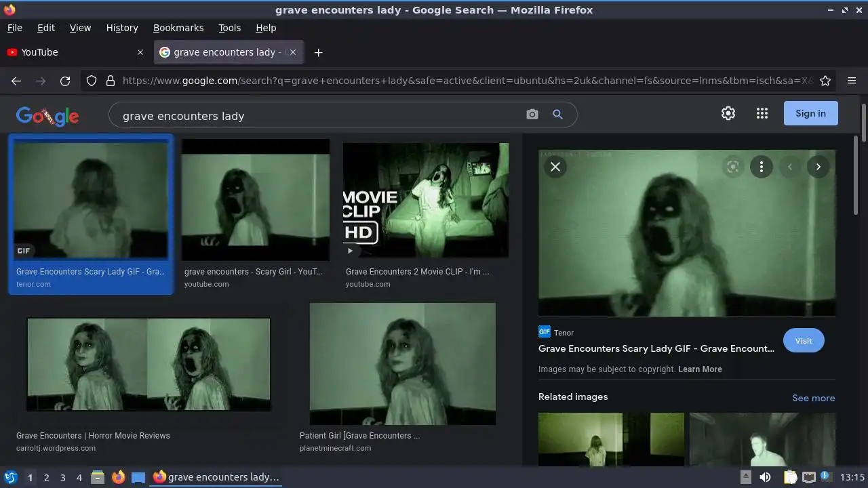
Task: Close the YouTube tab
Action: [140, 52]
